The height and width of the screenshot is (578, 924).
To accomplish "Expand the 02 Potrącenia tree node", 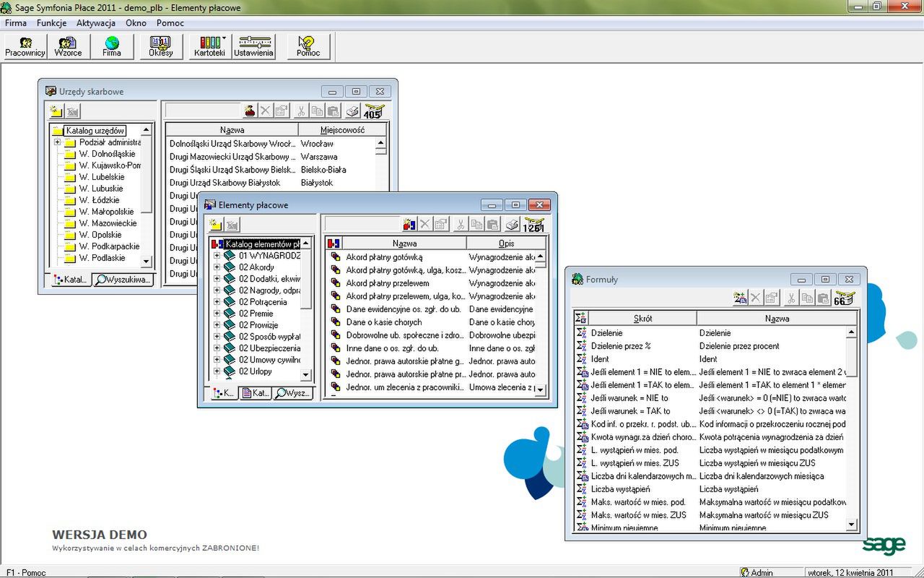I will click(217, 302).
